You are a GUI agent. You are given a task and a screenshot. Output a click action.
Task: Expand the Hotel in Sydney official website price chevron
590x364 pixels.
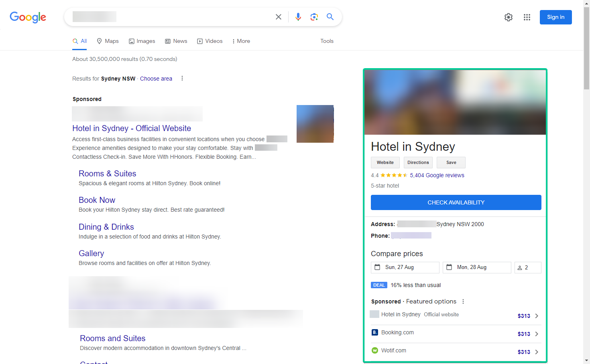click(537, 316)
